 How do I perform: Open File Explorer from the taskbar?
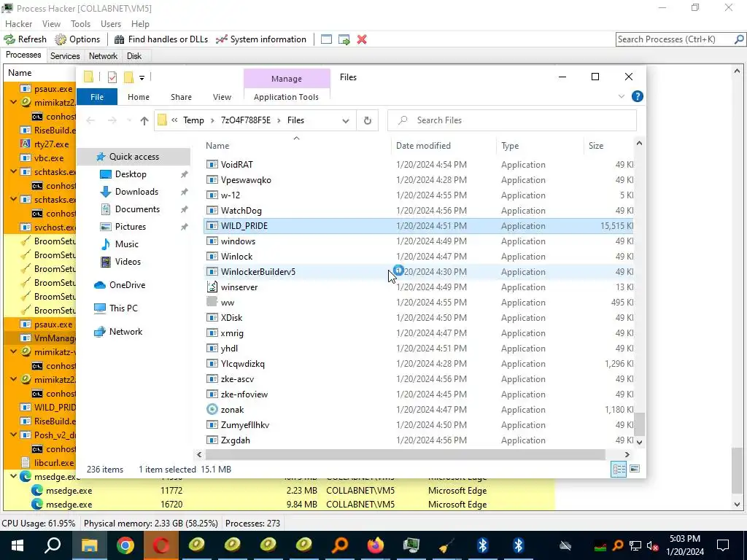[x=89, y=545]
